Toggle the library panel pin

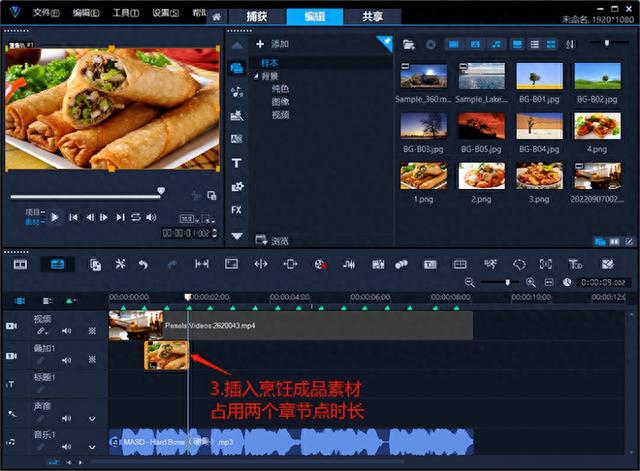[x=384, y=43]
